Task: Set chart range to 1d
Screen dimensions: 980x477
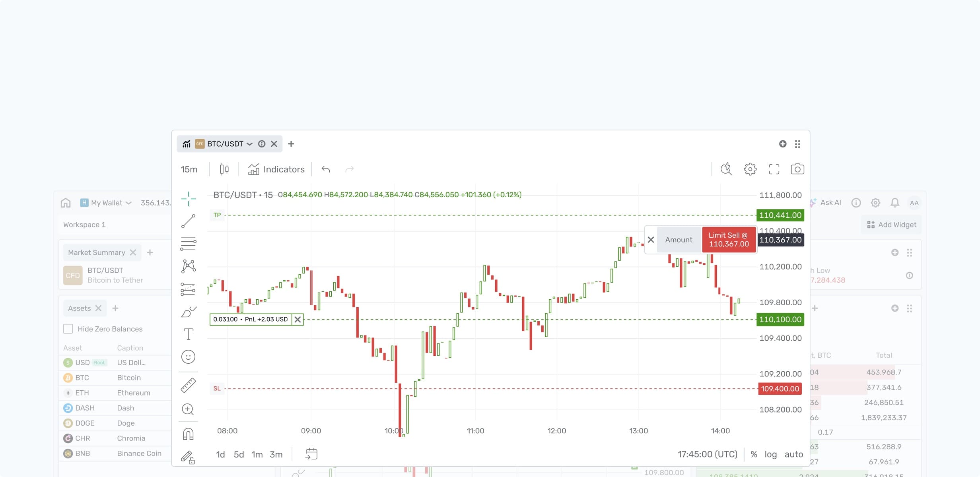Action: [x=221, y=454]
